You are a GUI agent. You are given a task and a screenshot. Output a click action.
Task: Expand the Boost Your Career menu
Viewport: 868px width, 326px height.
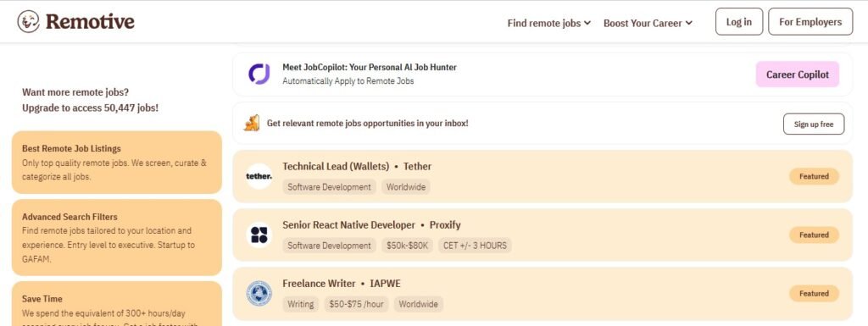point(648,23)
